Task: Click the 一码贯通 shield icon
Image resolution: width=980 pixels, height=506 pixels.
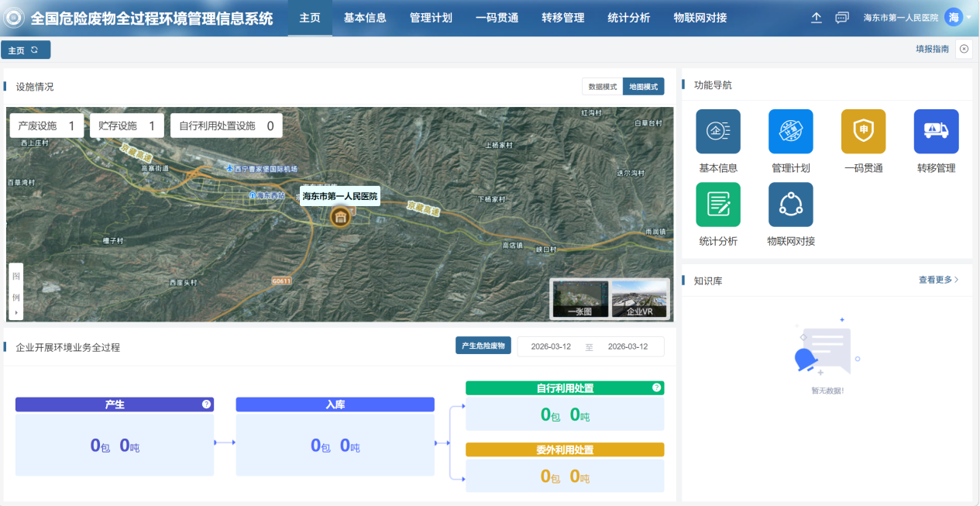Action: [863, 131]
